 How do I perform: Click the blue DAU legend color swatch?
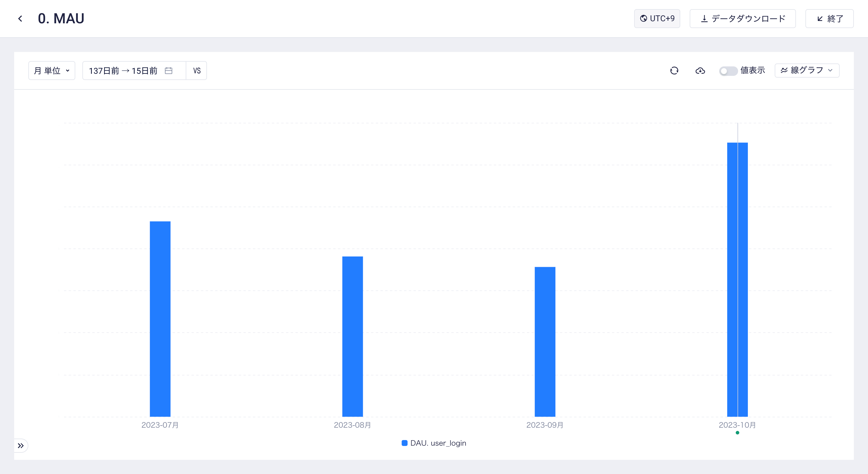click(405, 443)
